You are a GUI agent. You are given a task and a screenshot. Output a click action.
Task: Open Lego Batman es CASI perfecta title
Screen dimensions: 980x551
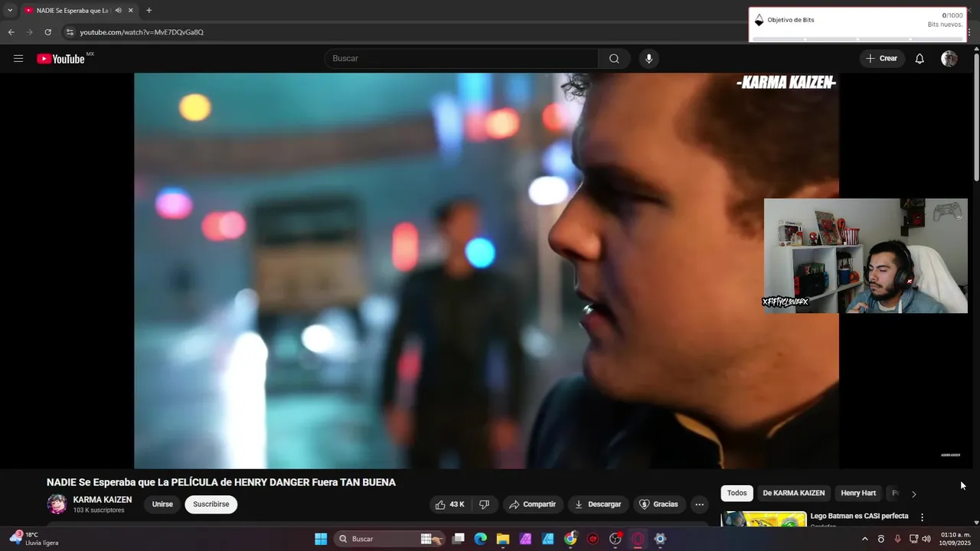pos(859,517)
